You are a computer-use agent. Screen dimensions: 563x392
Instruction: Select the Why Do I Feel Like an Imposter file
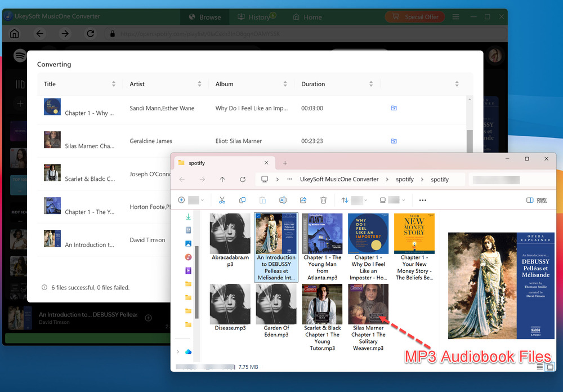point(368,247)
